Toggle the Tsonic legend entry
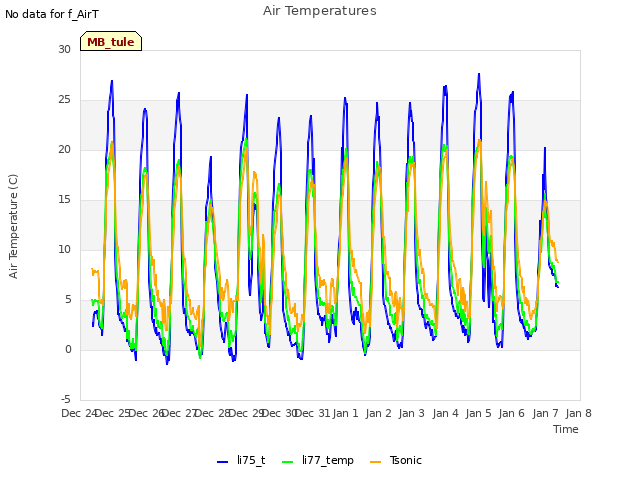The width and height of the screenshot is (640, 480). (x=396, y=461)
